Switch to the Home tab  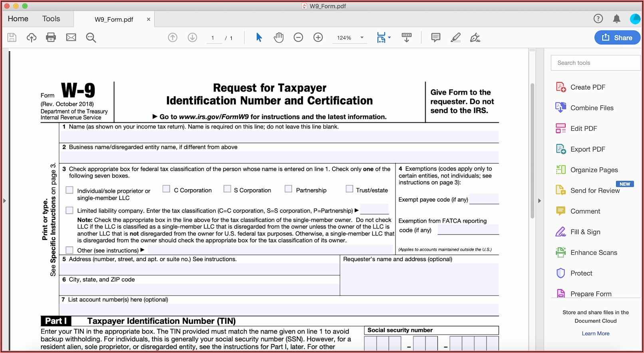coord(18,19)
